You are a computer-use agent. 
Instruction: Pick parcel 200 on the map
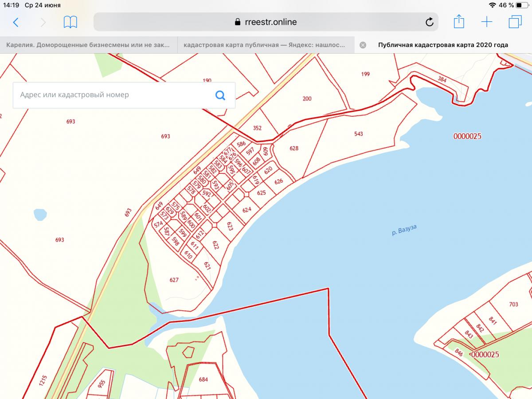(x=307, y=99)
